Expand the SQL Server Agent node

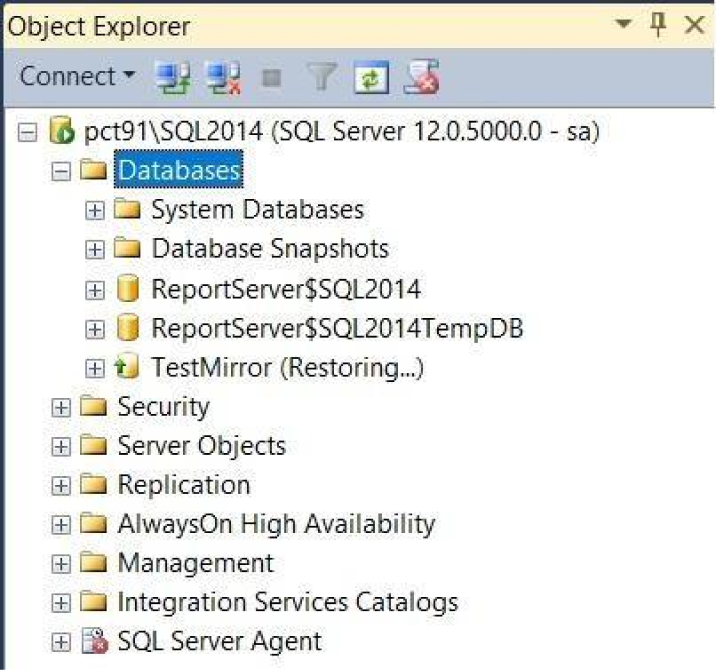61,643
